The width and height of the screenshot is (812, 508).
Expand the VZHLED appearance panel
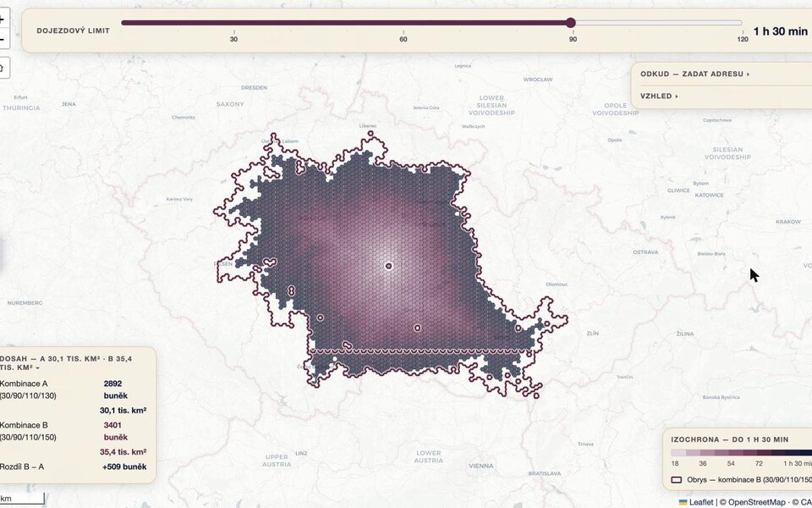pyautogui.click(x=659, y=96)
